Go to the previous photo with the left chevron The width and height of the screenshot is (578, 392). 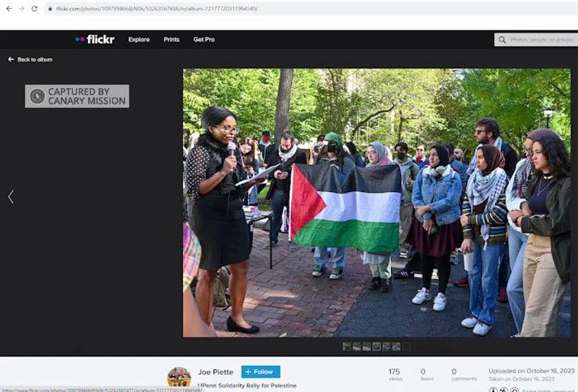tap(11, 196)
